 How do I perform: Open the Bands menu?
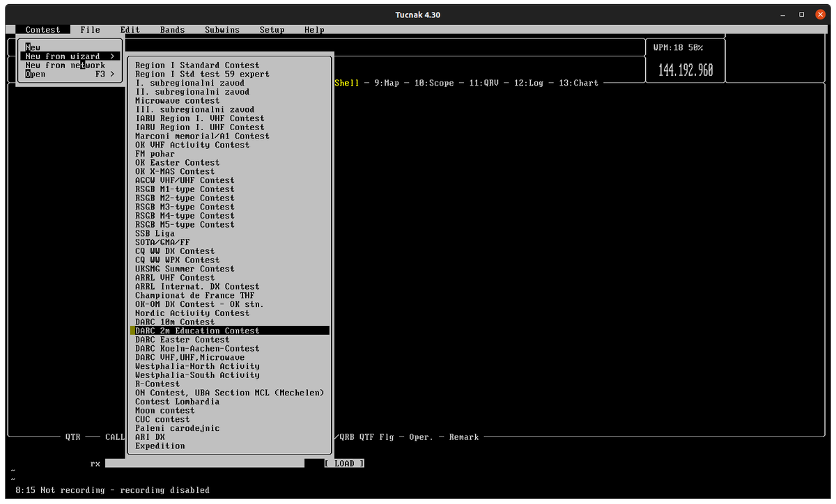pos(172,30)
